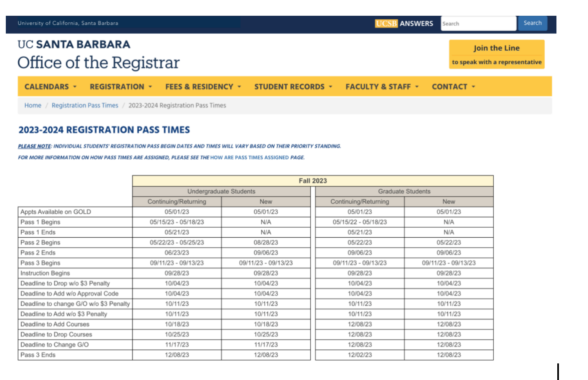This screenshot has width=588, height=380.
Task: Click the 10/25/23 undergraduate Continuing/Returning cell
Action: tap(177, 334)
